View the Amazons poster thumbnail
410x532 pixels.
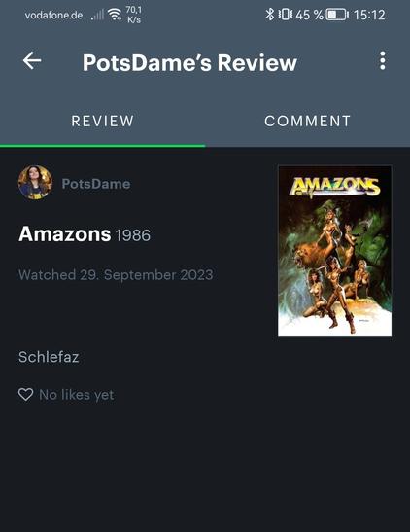tap(335, 250)
